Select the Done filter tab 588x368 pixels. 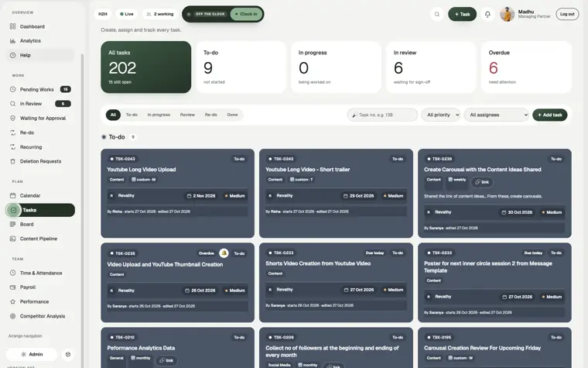coord(233,115)
